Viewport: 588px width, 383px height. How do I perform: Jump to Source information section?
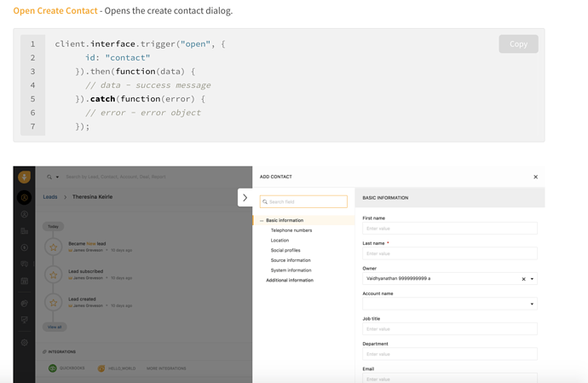point(291,260)
